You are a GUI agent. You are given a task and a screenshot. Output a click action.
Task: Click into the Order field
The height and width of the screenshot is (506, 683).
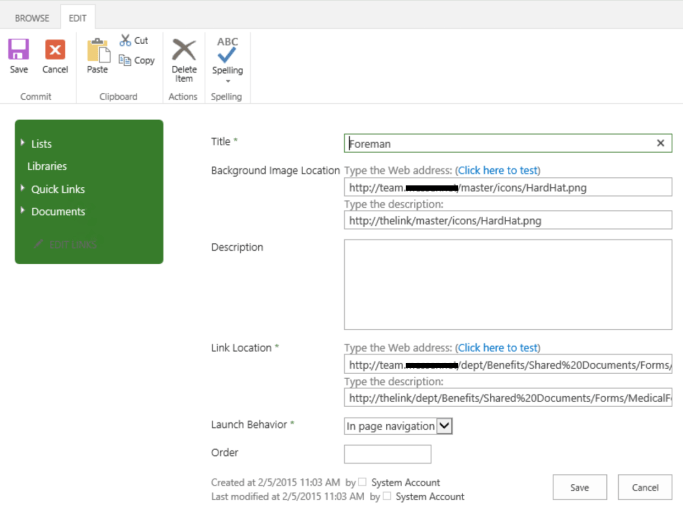tap(388, 454)
